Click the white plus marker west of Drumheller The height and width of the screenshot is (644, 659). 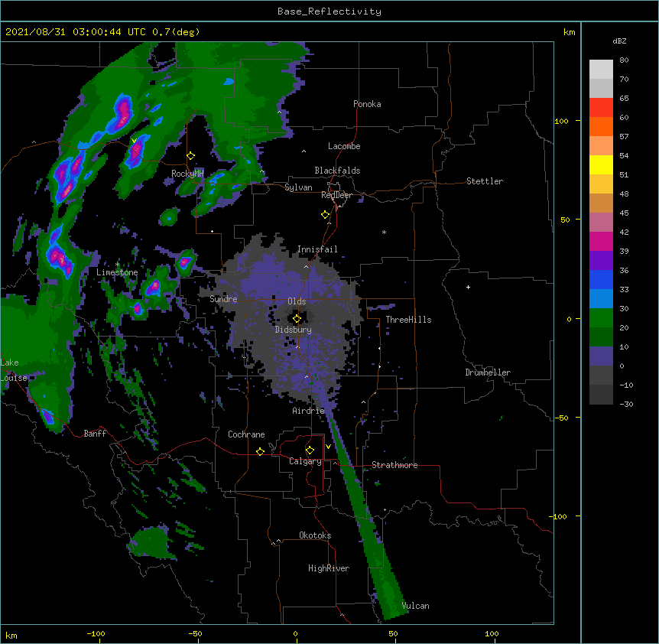468,287
